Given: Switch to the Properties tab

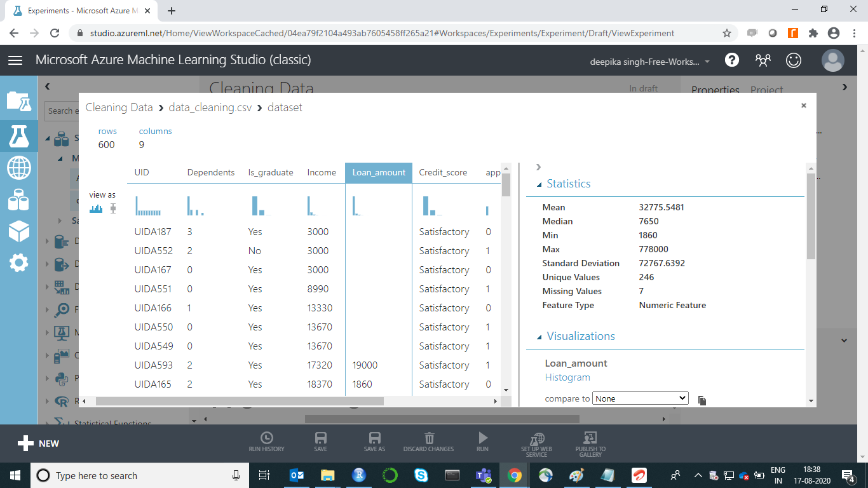Looking at the screenshot, I should coord(715,90).
